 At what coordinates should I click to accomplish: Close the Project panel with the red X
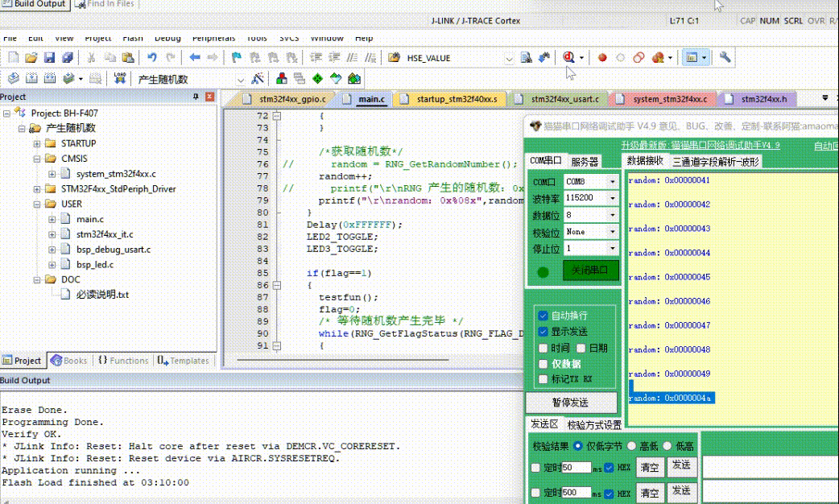pyautogui.click(x=209, y=97)
